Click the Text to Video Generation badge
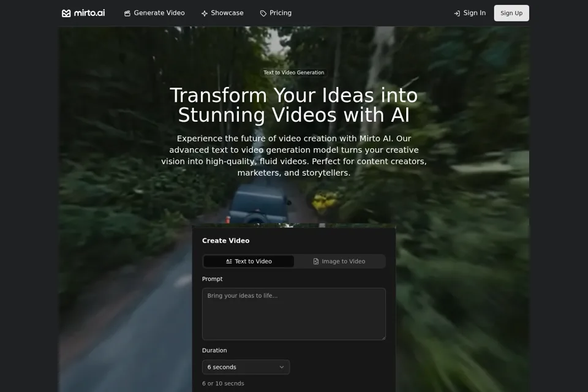 [x=293, y=73]
